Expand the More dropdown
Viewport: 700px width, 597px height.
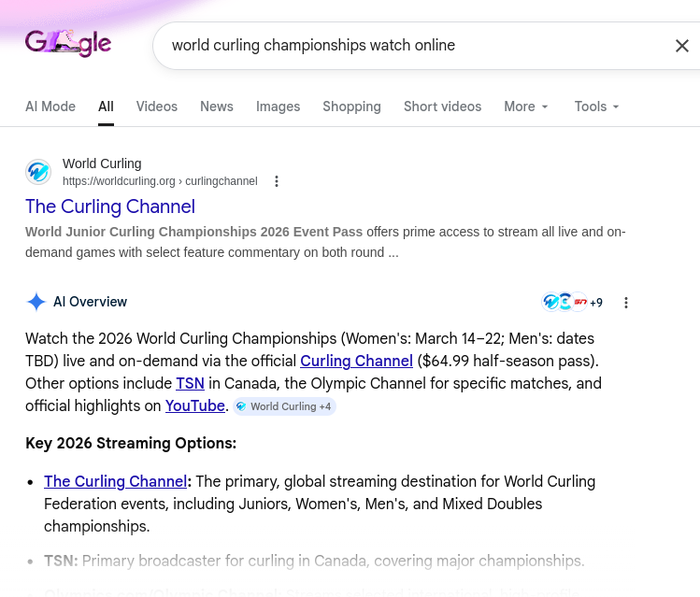click(526, 107)
